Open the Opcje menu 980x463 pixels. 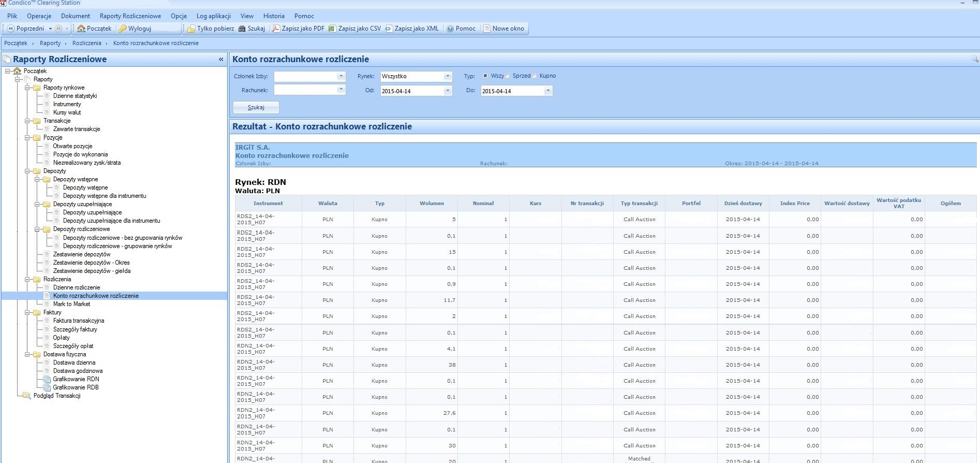tap(179, 16)
